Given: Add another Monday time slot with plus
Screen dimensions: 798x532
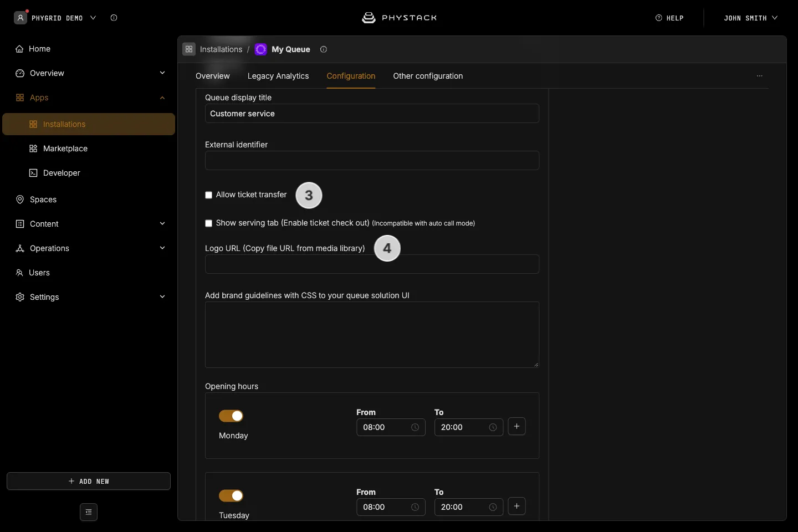Looking at the screenshot, I should (516, 426).
